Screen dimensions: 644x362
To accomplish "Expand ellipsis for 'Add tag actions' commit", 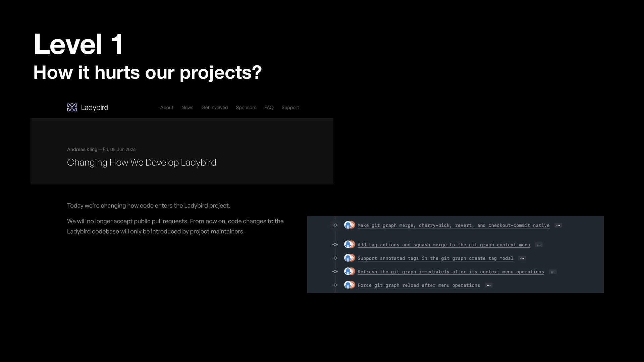I will pyautogui.click(x=539, y=245).
